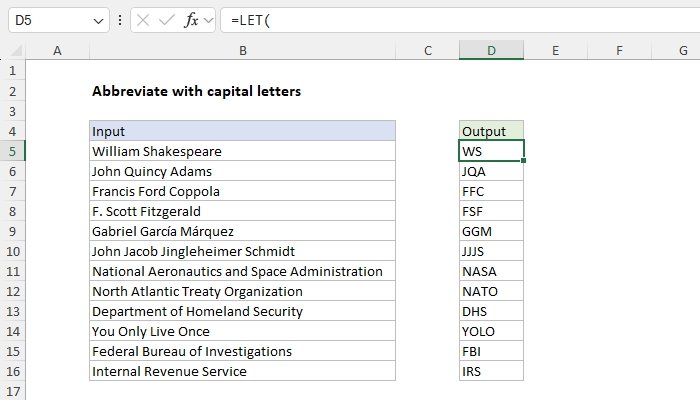Select output cell 'GGM'
Image resolution: width=700 pixels, height=400 pixels.
(x=491, y=231)
